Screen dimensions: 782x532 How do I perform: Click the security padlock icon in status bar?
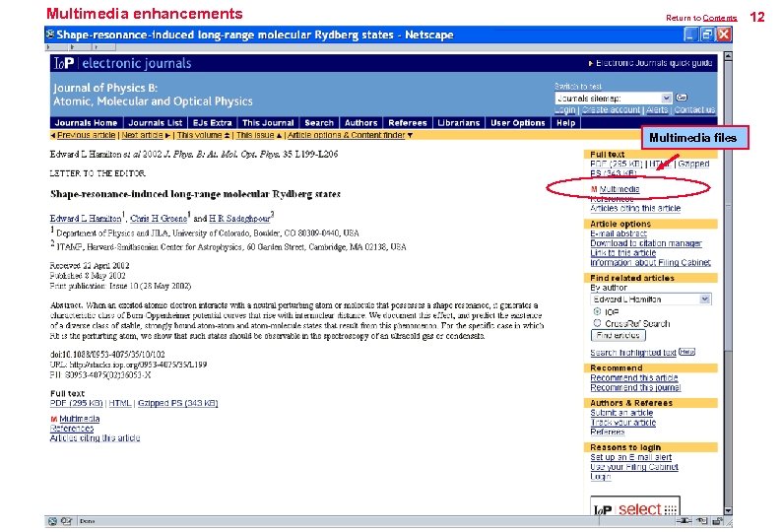coord(718,521)
